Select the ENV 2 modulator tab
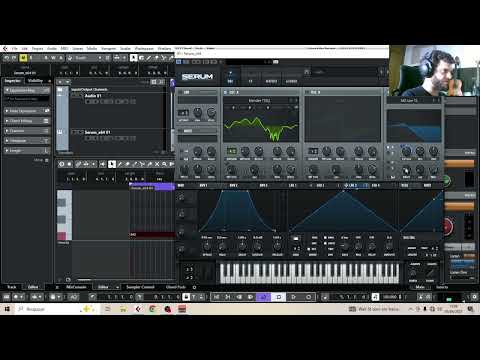Image resolution: width=480 pixels, height=360 pixels. tap(233, 185)
